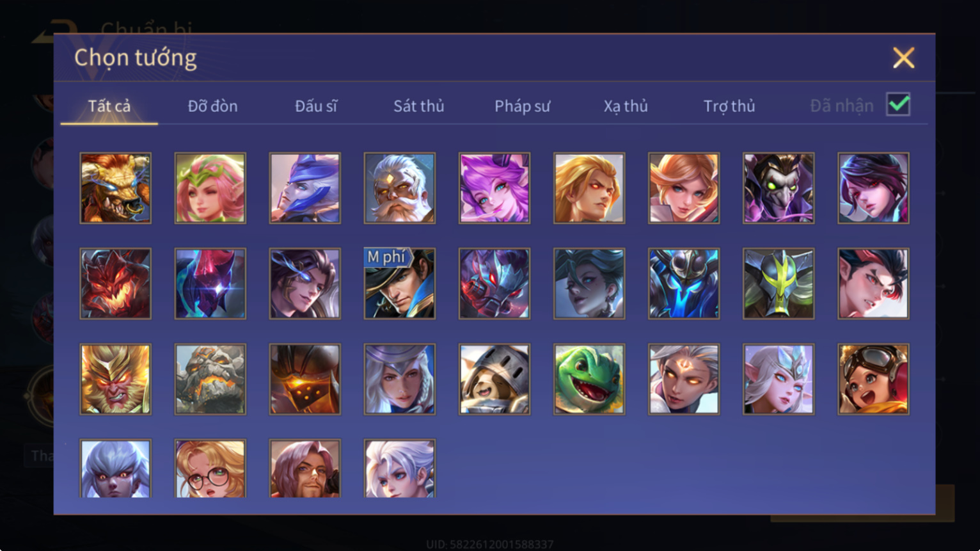Choose the plague-mask hero with green eyes

(x=778, y=188)
